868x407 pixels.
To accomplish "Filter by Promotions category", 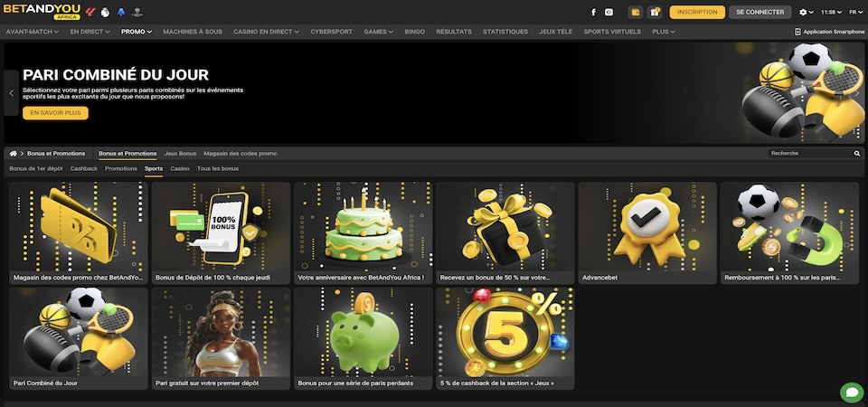I will 121,168.
